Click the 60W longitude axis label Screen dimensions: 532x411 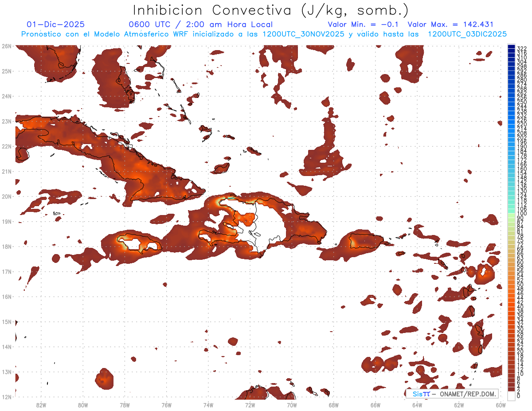click(x=501, y=404)
